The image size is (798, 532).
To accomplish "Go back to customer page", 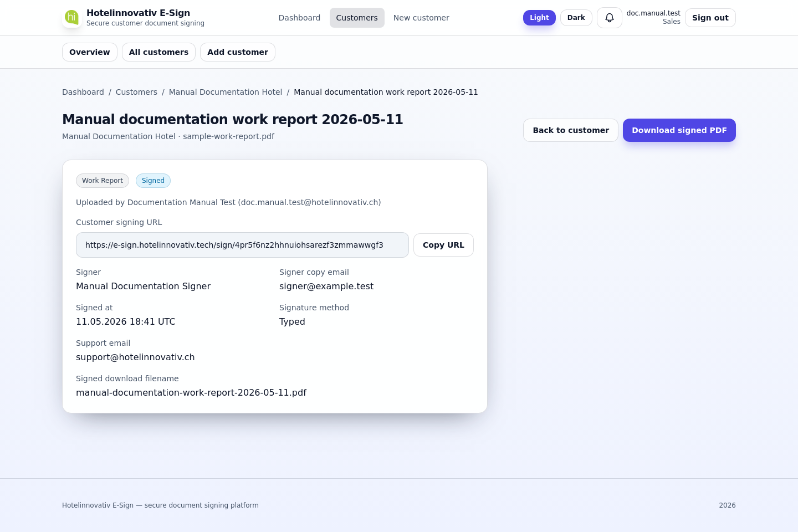I will click(571, 130).
